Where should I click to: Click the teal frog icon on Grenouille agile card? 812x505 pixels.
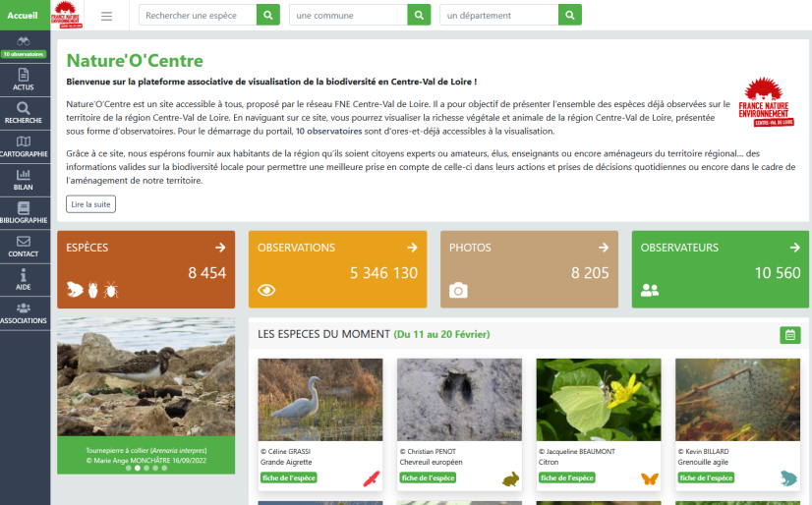[788, 478]
